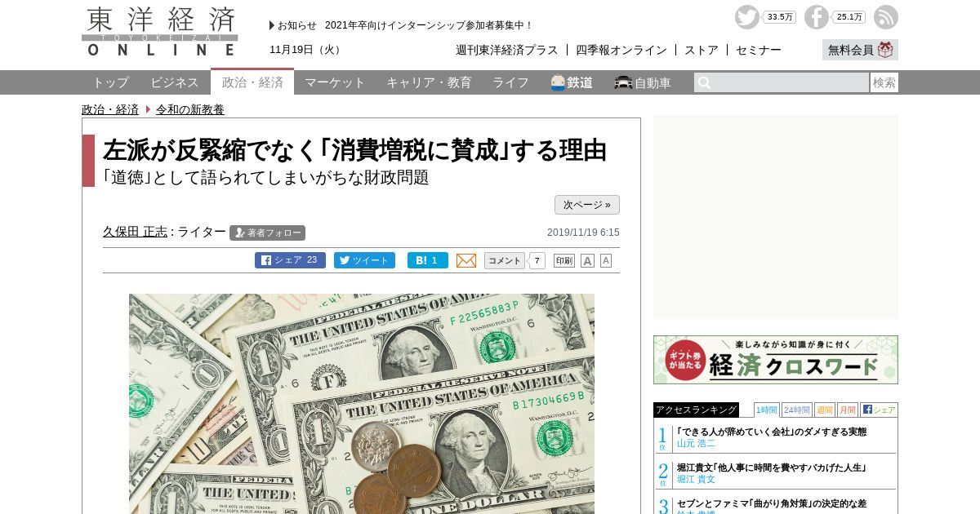Click the Hatena B! bookmark button
The height and width of the screenshot is (514, 980).
[428, 260]
